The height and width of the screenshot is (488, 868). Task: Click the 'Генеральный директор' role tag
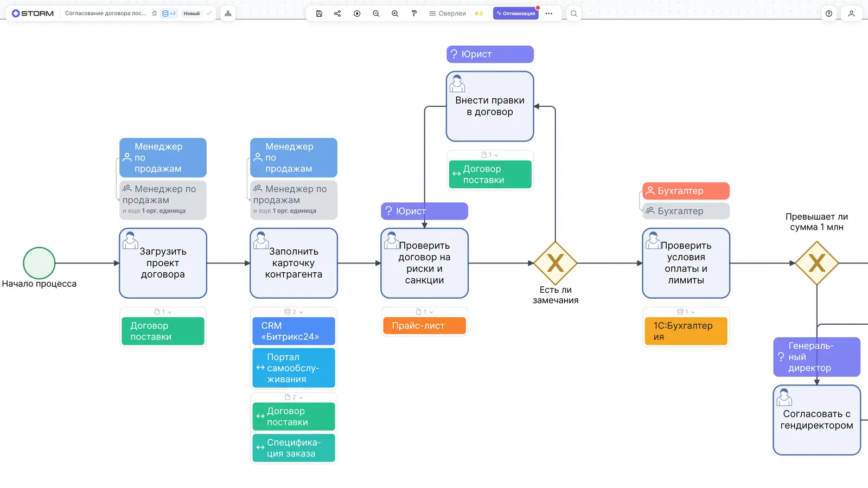point(816,357)
